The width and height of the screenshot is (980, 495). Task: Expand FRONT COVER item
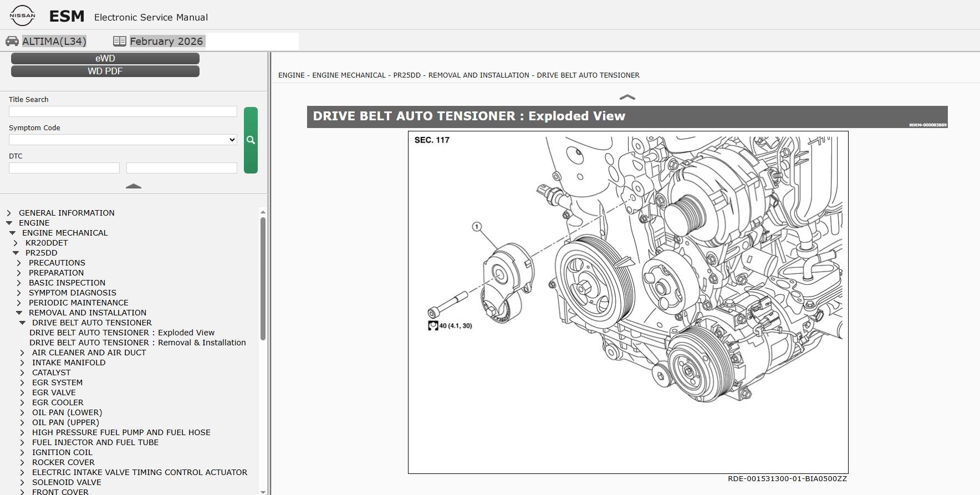[22, 492]
